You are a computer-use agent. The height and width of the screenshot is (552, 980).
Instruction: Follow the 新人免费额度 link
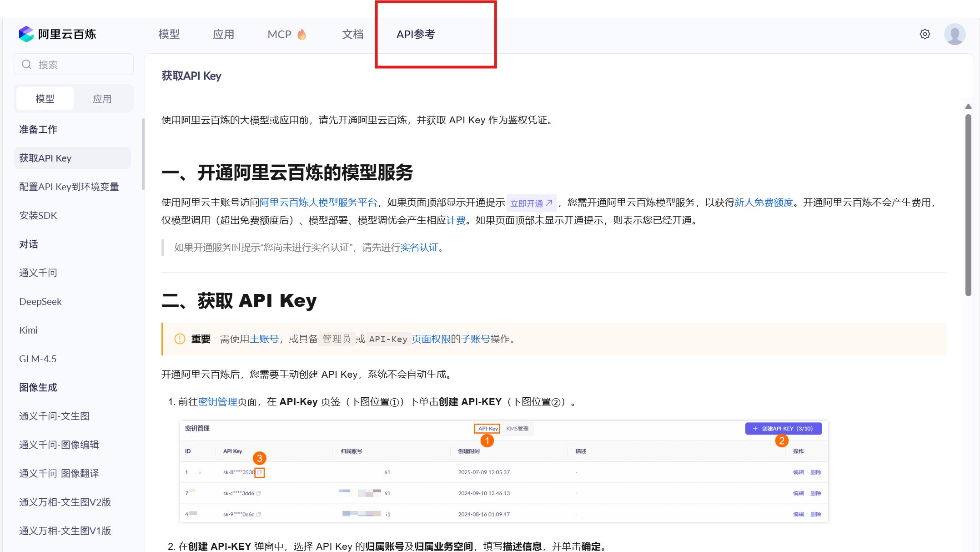pyautogui.click(x=764, y=203)
